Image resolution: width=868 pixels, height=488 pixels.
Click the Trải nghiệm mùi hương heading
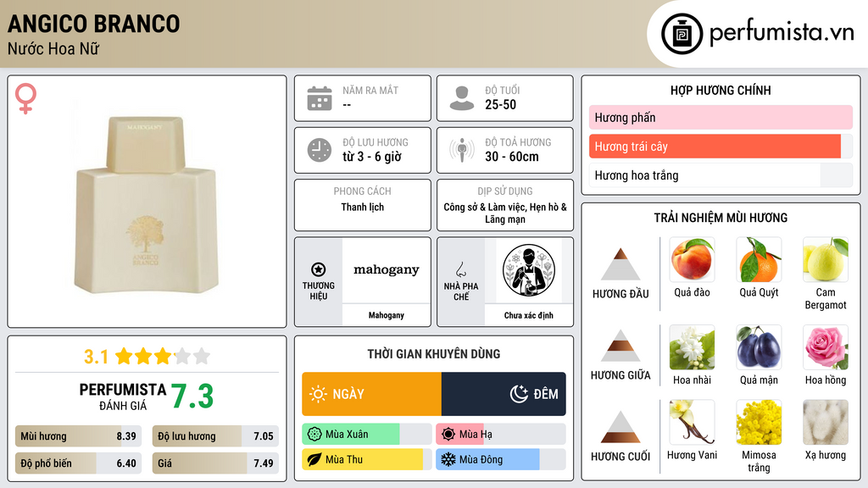[721, 218]
